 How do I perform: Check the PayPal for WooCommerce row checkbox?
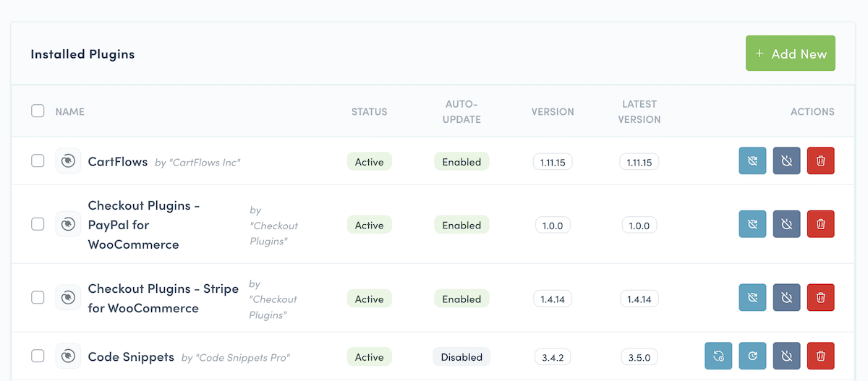pos(38,224)
